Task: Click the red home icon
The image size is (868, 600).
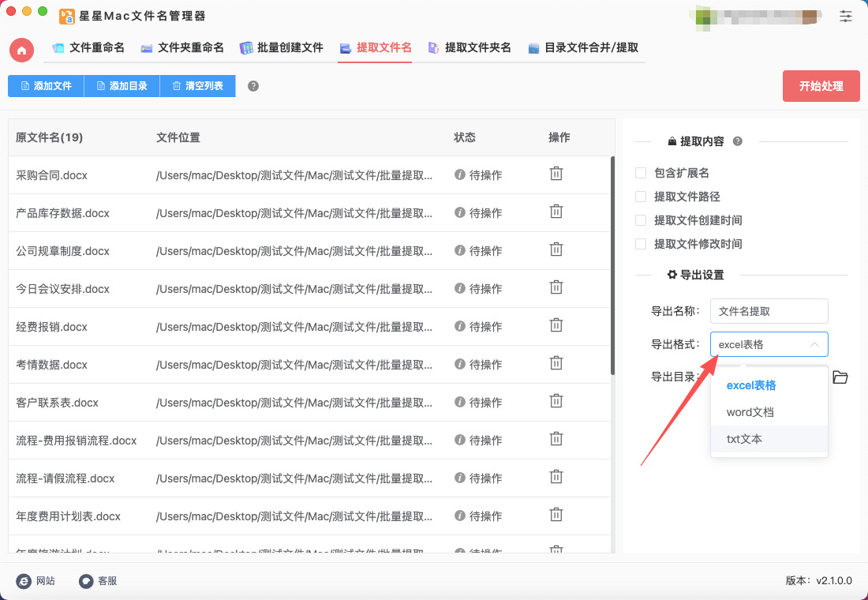Action: pyautogui.click(x=21, y=50)
